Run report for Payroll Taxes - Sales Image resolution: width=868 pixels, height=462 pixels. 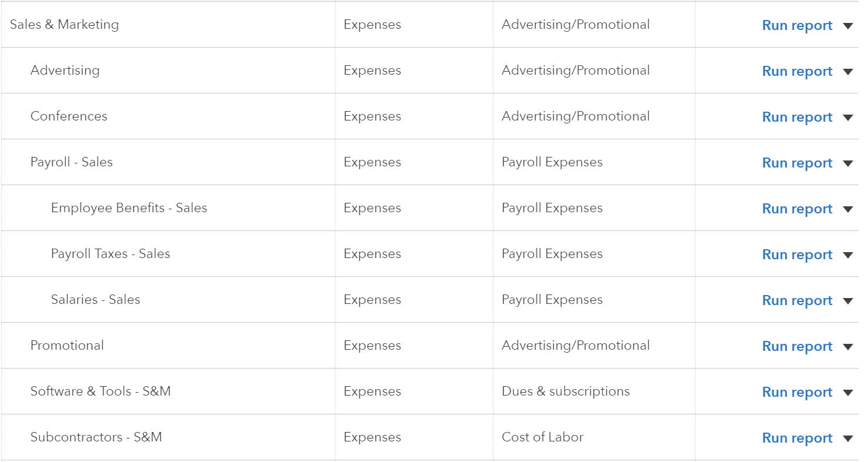(x=797, y=255)
